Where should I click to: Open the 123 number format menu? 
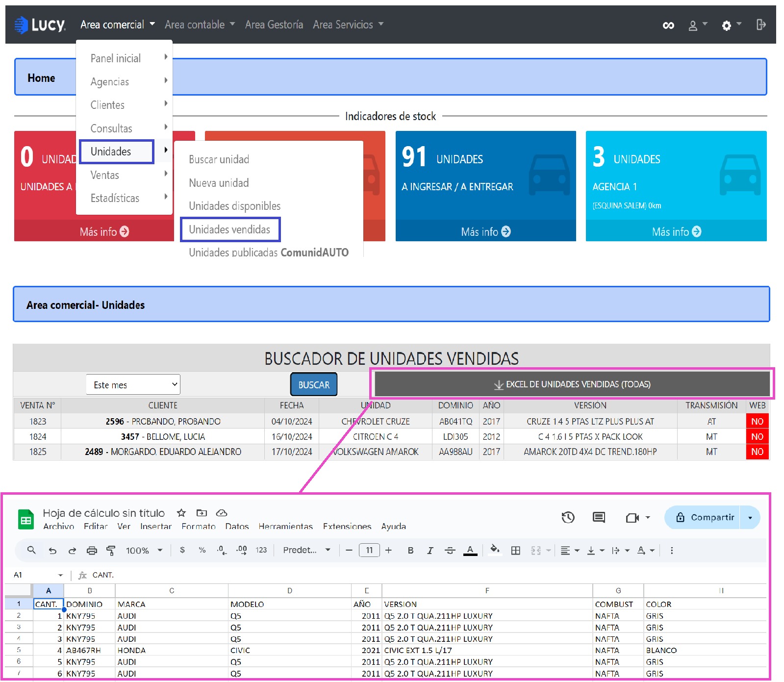pyautogui.click(x=261, y=550)
